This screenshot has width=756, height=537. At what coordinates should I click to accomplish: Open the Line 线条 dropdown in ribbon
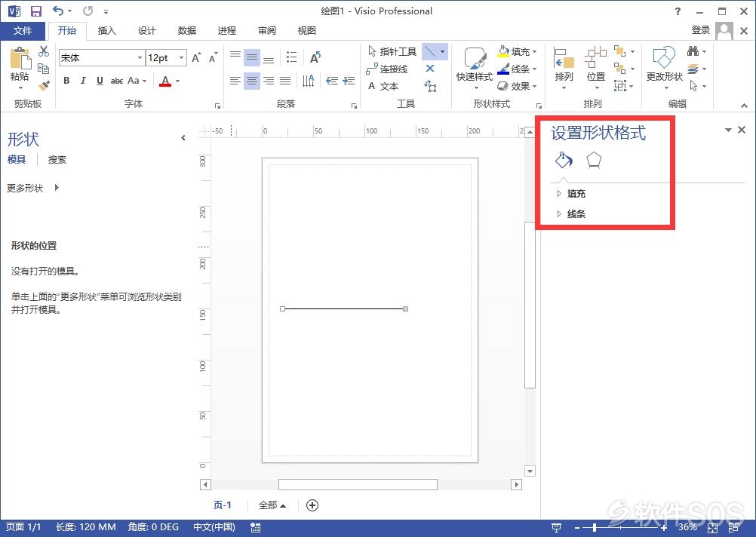tap(518, 69)
